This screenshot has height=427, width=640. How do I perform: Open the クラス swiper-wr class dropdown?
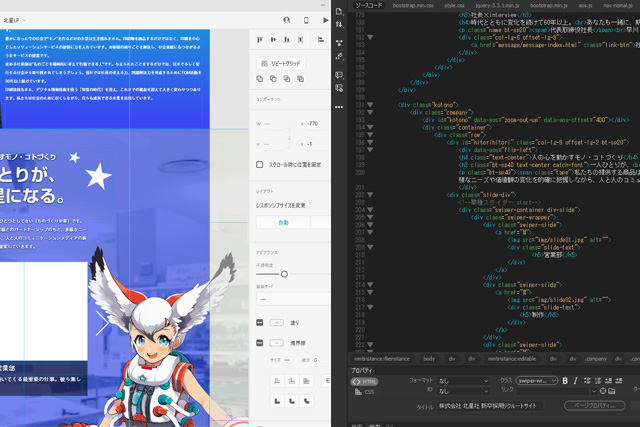point(536,381)
